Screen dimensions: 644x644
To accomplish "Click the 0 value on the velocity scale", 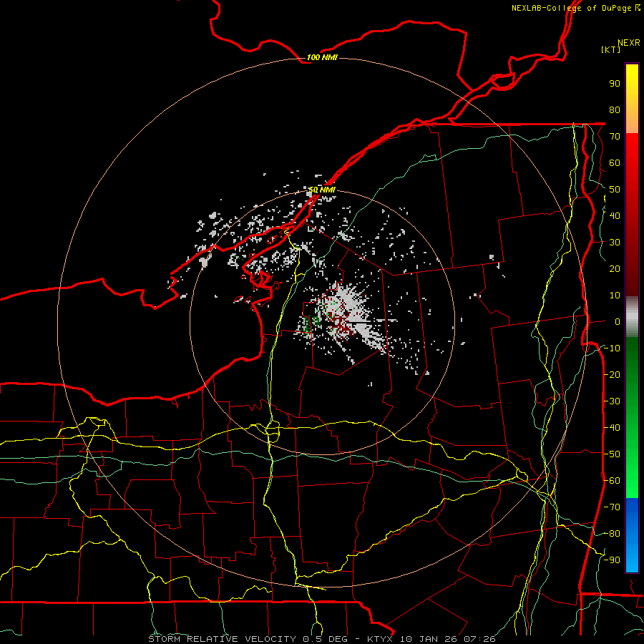I will 618,321.
